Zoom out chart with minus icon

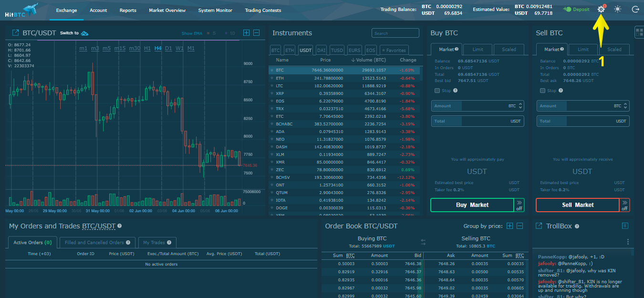pyautogui.click(x=256, y=33)
